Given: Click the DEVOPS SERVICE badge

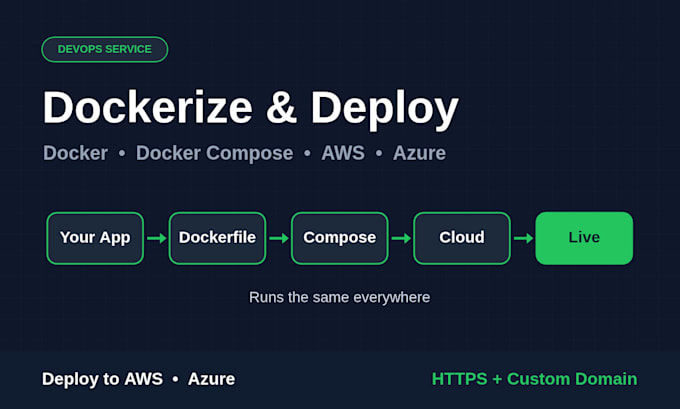Looking at the screenshot, I should [105, 49].
